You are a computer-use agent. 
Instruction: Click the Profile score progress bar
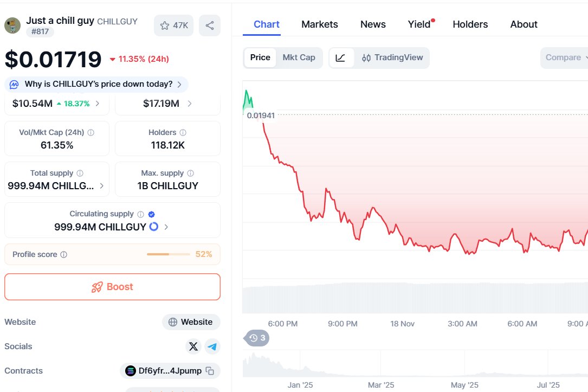(x=168, y=254)
